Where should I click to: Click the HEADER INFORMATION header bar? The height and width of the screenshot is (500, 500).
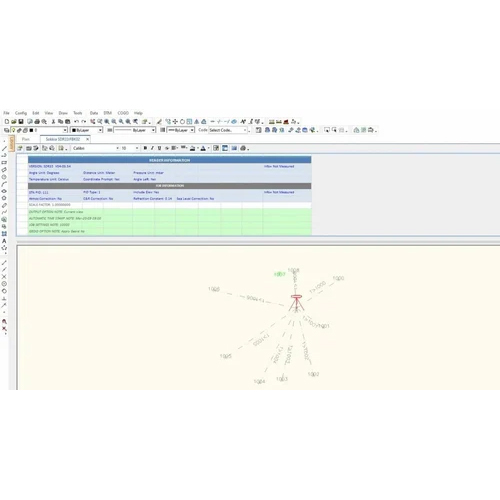click(x=170, y=160)
